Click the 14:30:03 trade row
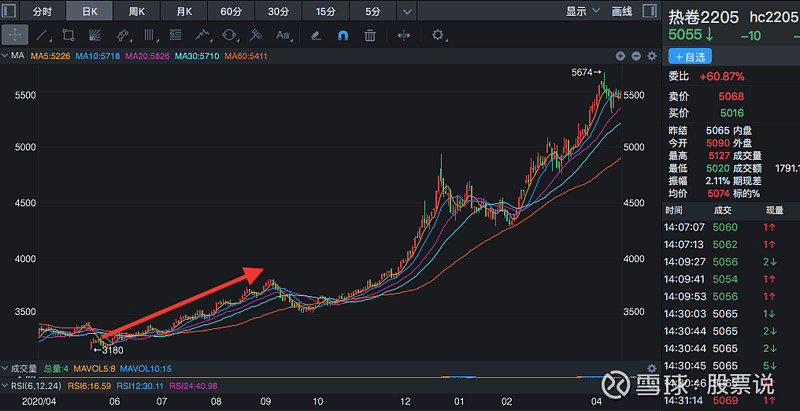The height and width of the screenshot is (411, 800). tap(731, 314)
